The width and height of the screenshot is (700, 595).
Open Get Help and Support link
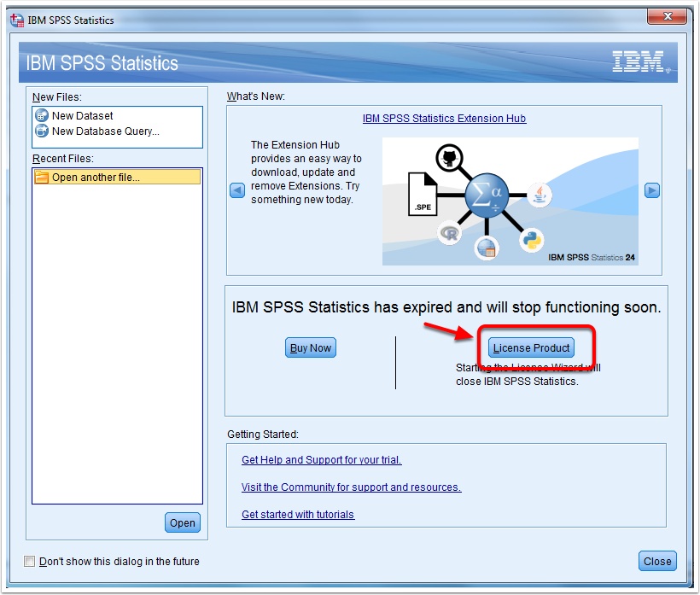(x=322, y=460)
